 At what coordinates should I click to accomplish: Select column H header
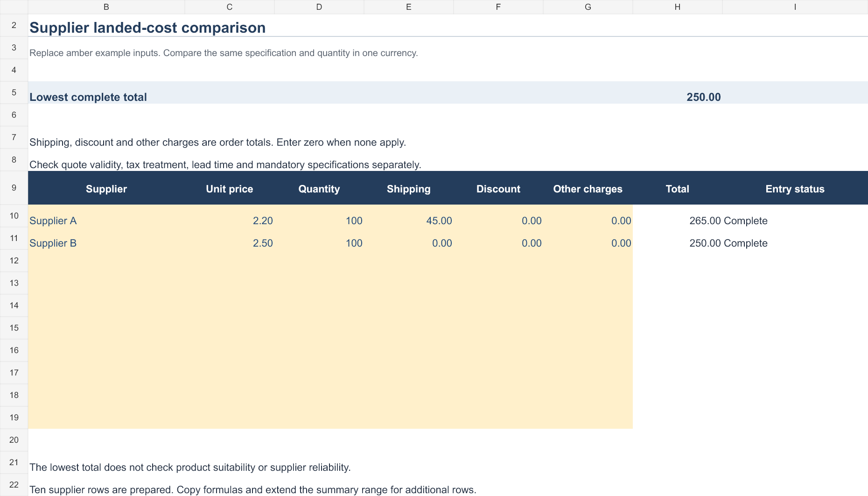click(678, 7)
